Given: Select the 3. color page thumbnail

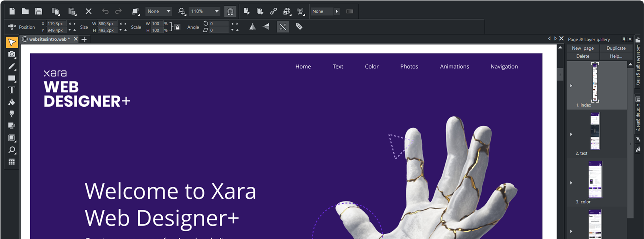Looking at the screenshot, I should click(x=595, y=179).
